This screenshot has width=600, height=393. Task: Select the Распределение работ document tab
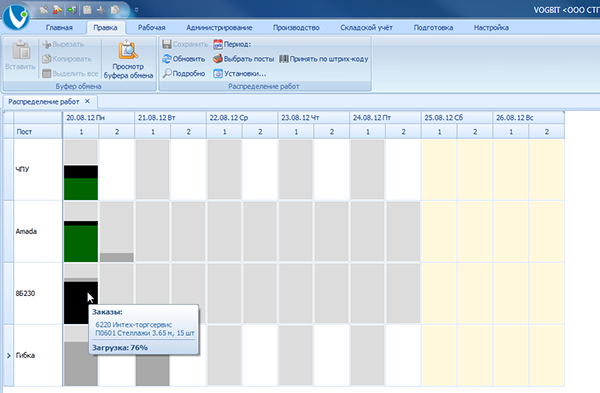(44, 102)
